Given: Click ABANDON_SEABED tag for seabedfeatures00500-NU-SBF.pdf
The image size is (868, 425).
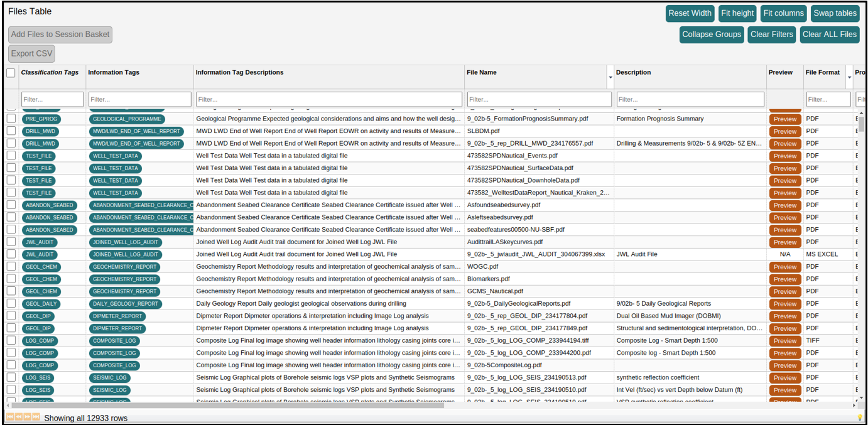Looking at the screenshot, I should (50, 230).
